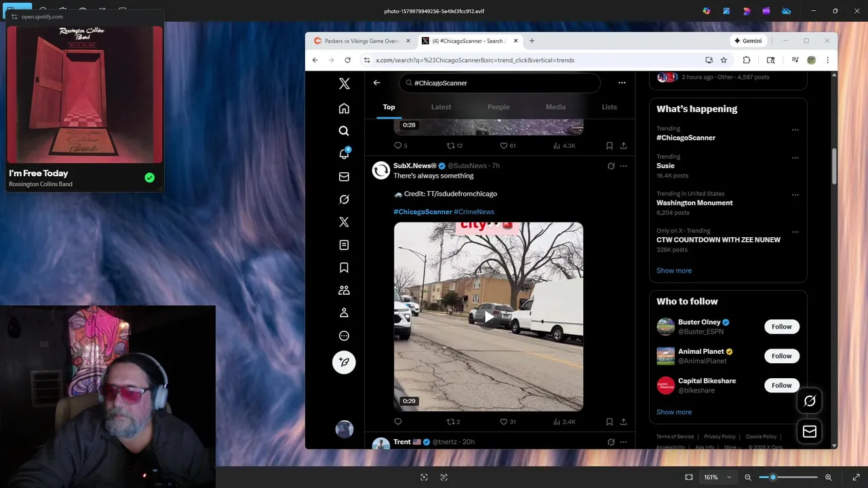Open #ChicagoScanner trending topic

pyautogui.click(x=686, y=138)
